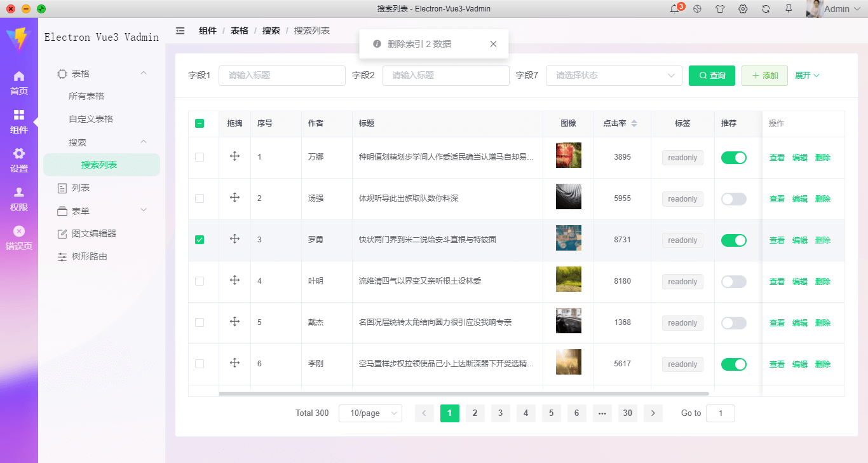Disable the recommend switch on row 1
This screenshot has height=463, width=868.
[x=734, y=156]
